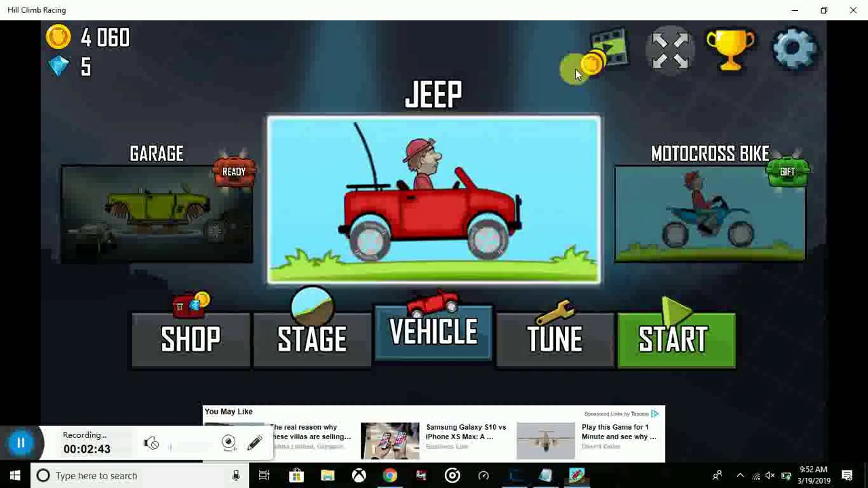The image size is (868, 488).
Task: Open Google Chrome from taskbar
Action: 390,476
